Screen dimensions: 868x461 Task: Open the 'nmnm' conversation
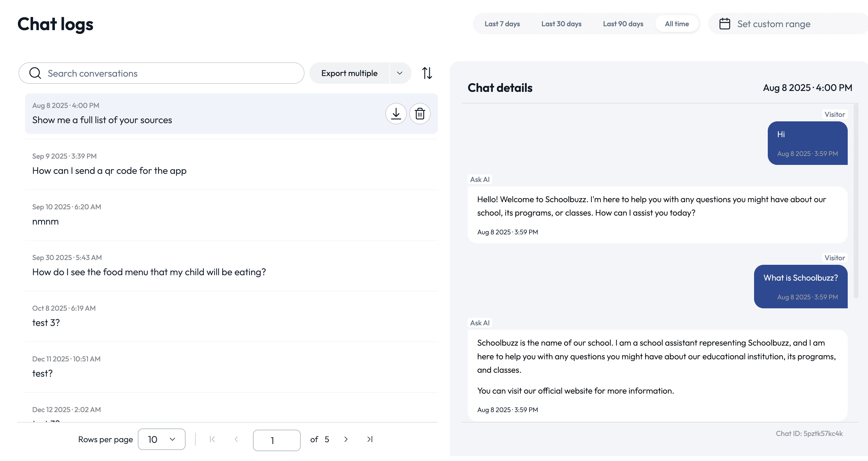coord(231,215)
